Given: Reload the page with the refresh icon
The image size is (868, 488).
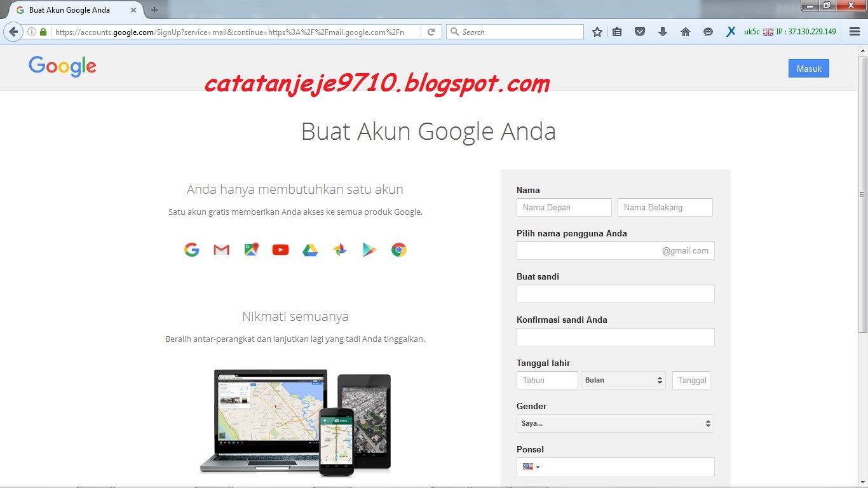Looking at the screenshot, I should 431,32.
